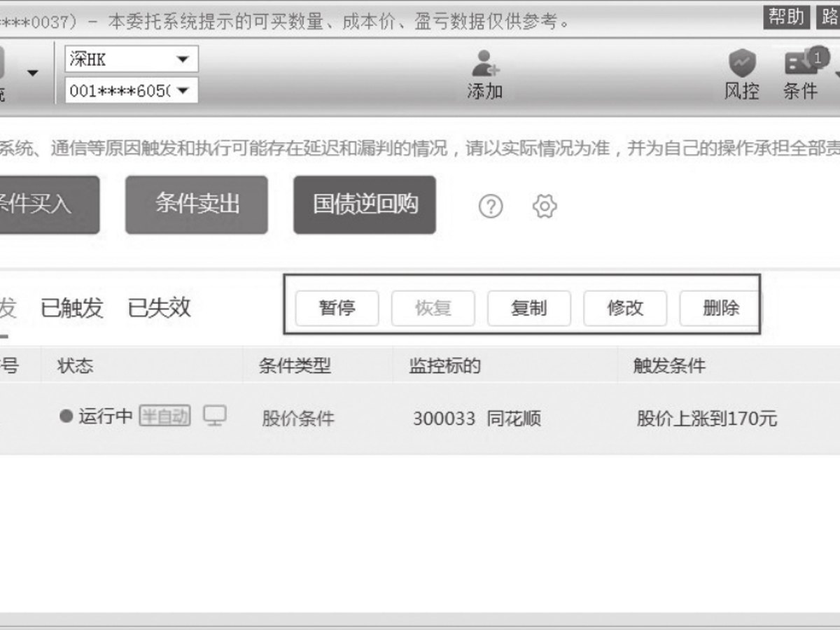Click the 国债逆回购 button
This screenshot has width=840, height=630.
tap(365, 204)
